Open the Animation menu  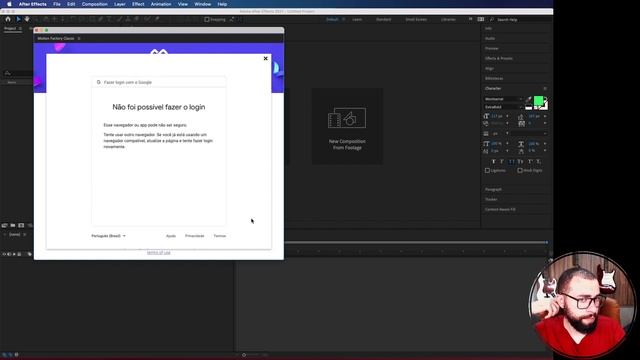click(x=161, y=4)
